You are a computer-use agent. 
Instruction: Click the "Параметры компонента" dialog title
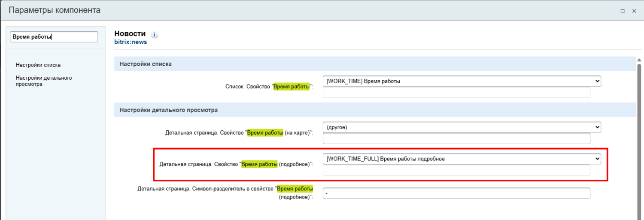(x=55, y=10)
